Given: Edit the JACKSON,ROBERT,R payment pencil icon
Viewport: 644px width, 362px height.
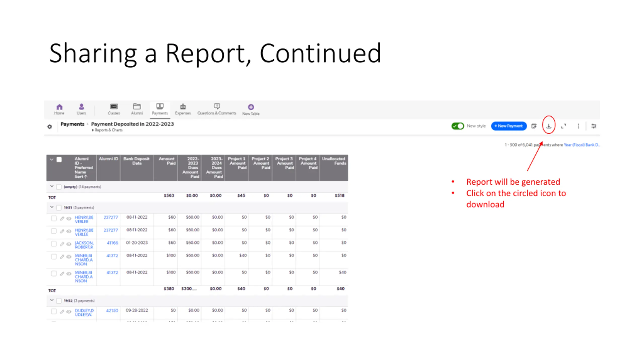Looking at the screenshot, I should click(x=62, y=244).
